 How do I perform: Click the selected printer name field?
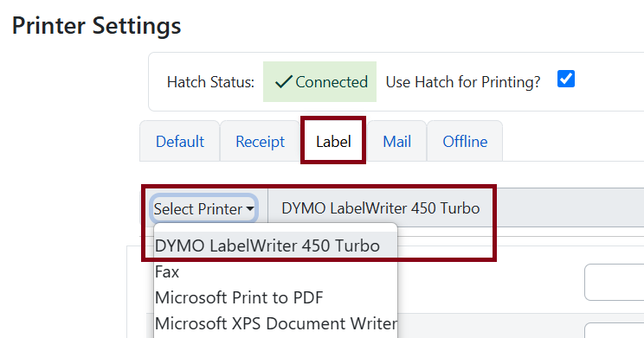pyautogui.click(x=456, y=208)
